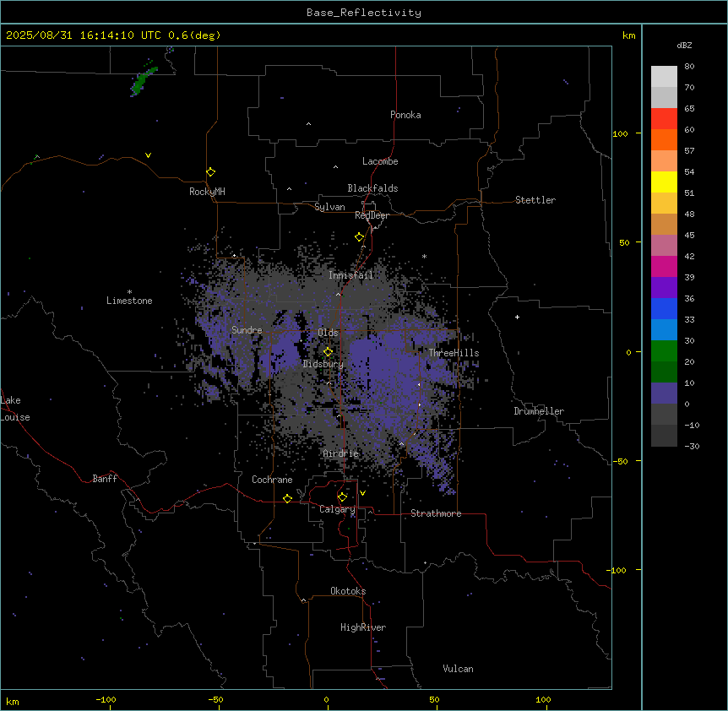The height and width of the screenshot is (711, 728).
Task: Pick the light gray 80-70 dBZ swatch
Action: (664, 77)
